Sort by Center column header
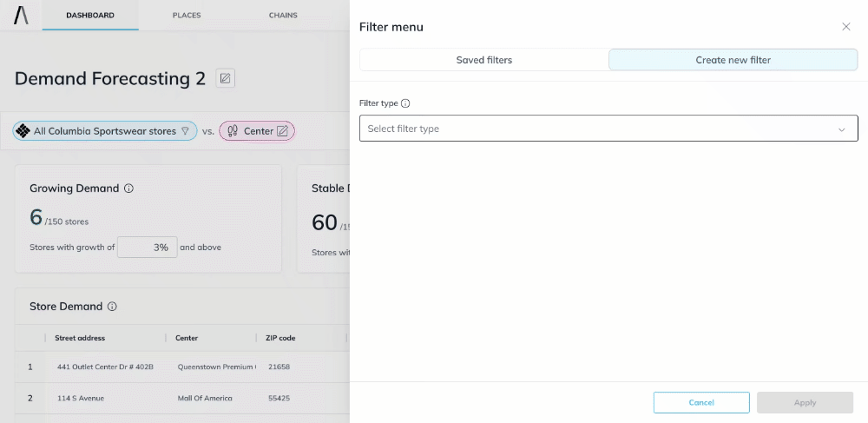Viewport: 868px width, 423px height. (187, 338)
